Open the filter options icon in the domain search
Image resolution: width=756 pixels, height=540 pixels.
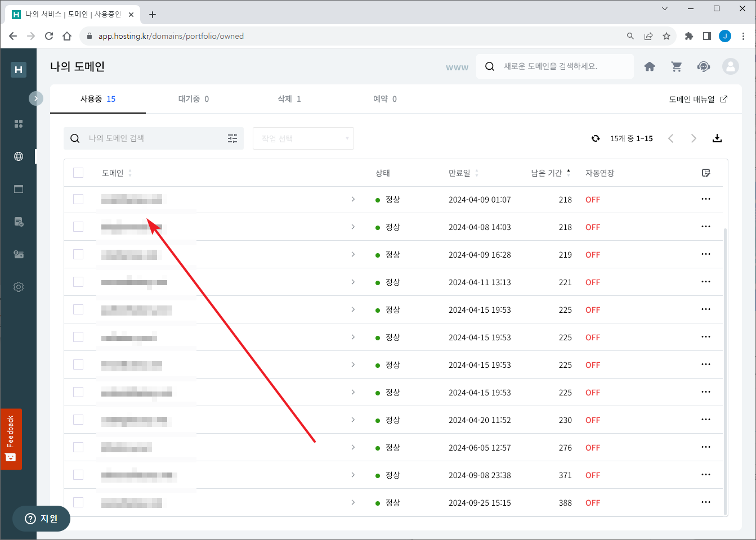[232, 138]
